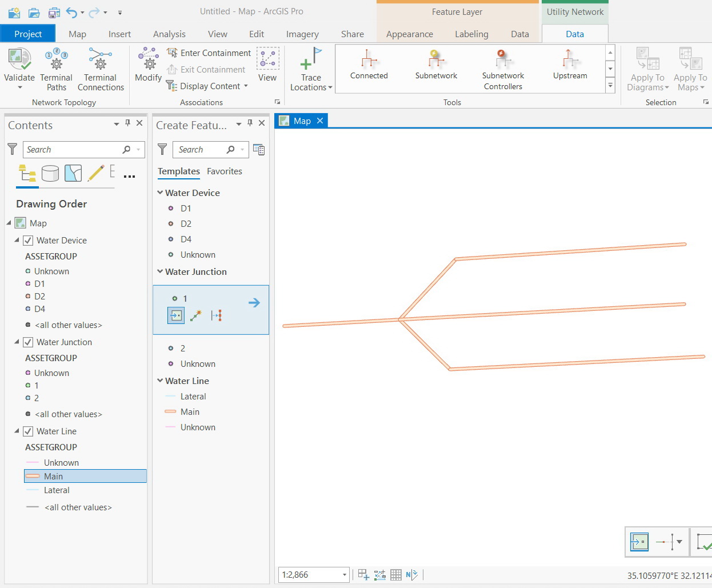Image resolution: width=712 pixels, height=588 pixels.
Task: Select the Point construction tool under template 1
Action: click(x=176, y=315)
